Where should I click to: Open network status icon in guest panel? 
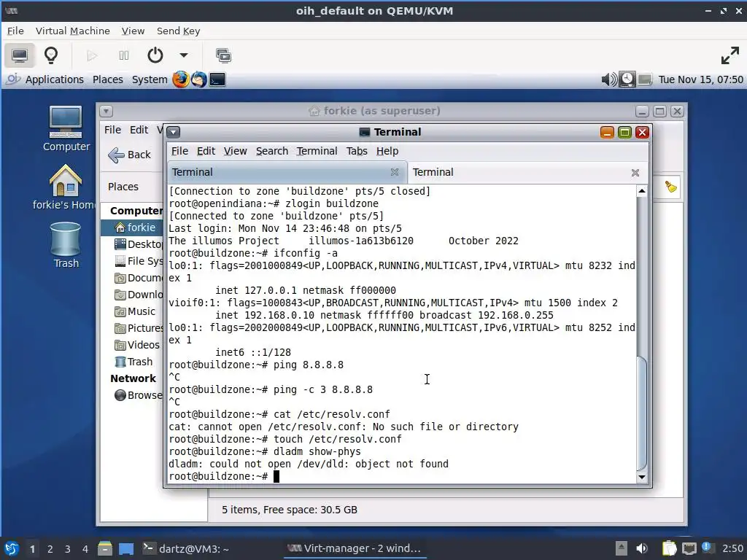coord(645,79)
